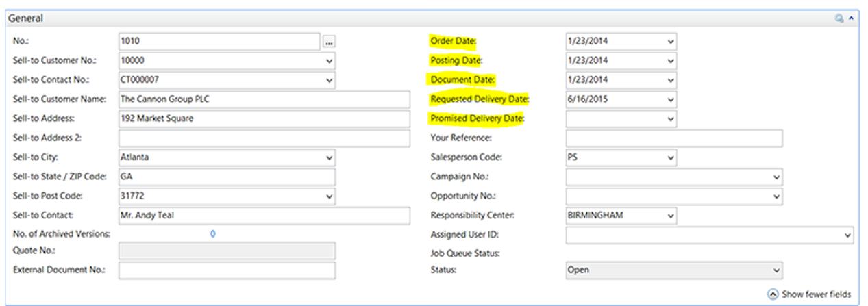Image resolution: width=868 pixels, height=306 pixels.
Task: Expand the Sell-to City dropdown
Action: pos(330,157)
